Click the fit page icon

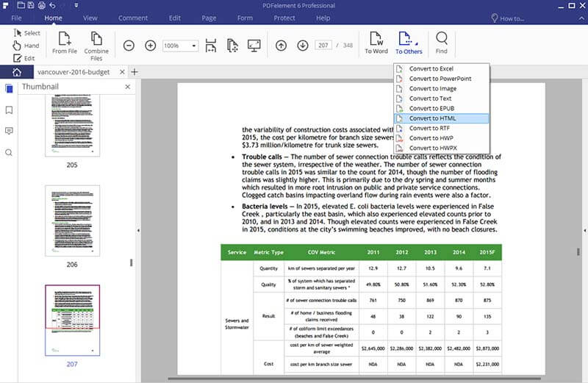[232, 46]
